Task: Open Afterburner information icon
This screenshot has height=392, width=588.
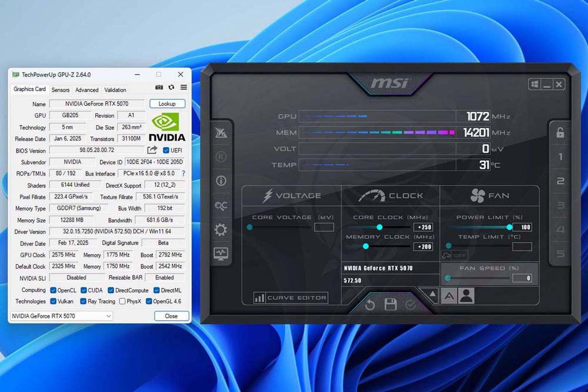Action: [221, 180]
